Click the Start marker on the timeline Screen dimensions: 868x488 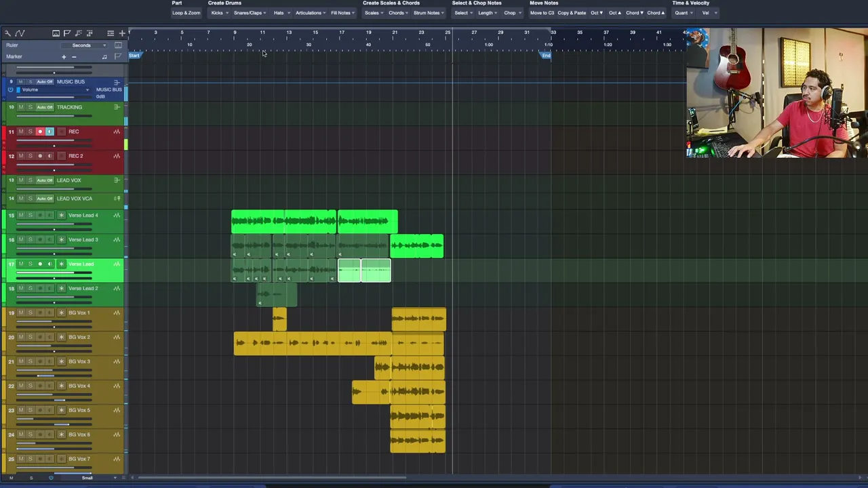(x=134, y=56)
